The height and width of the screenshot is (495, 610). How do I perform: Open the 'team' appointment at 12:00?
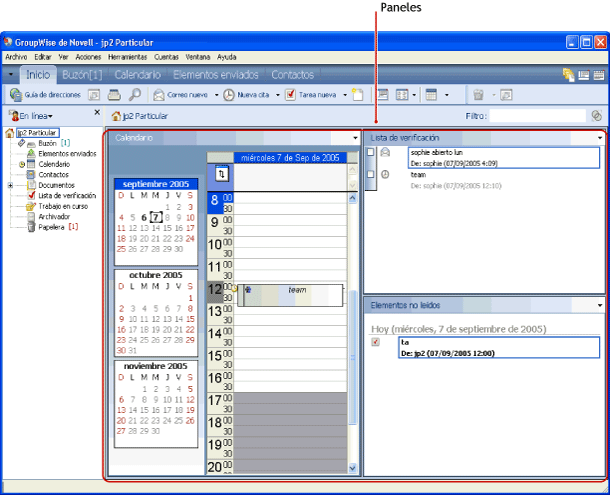point(291,295)
